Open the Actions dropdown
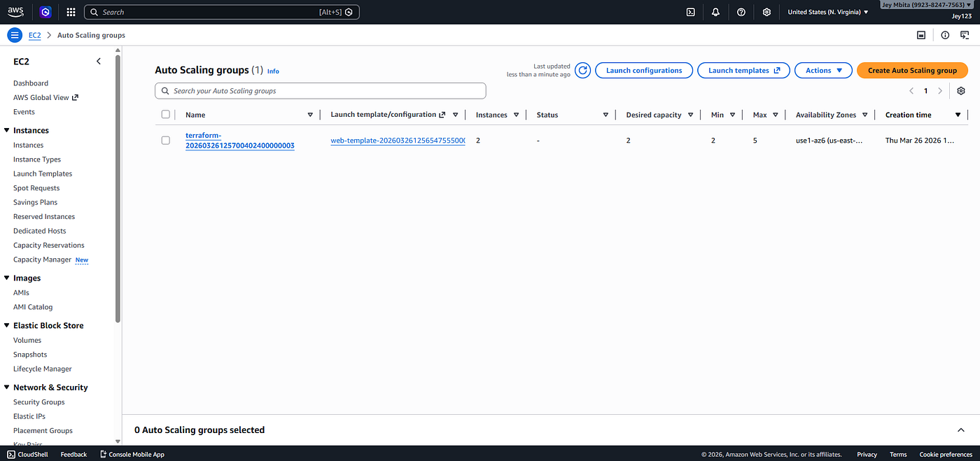This screenshot has height=461, width=980. click(x=823, y=70)
